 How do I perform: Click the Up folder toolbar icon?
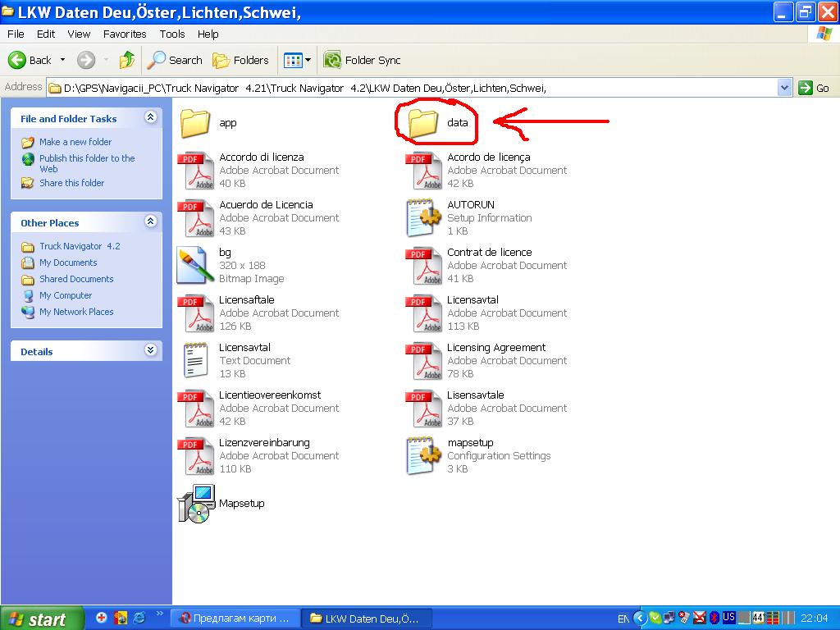pyautogui.click(x=127, y=60)
